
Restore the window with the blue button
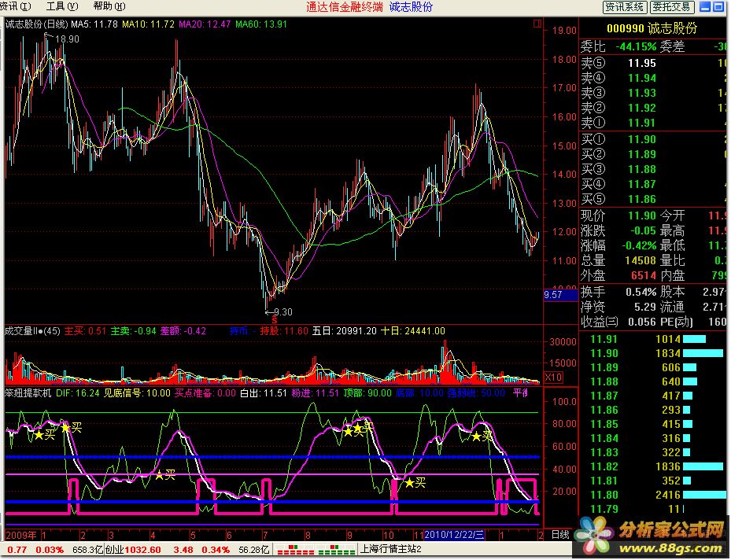(718, 6)
